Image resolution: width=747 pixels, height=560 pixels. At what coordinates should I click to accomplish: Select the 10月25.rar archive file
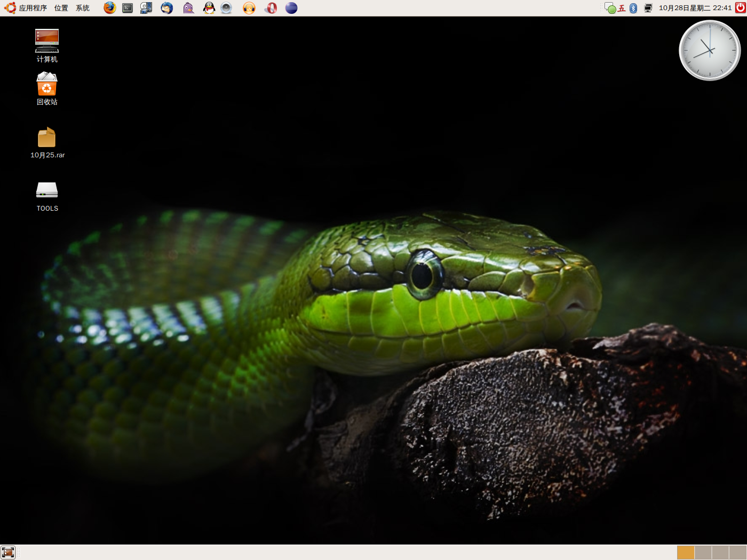pyautogui.click(x=47, y=143)
